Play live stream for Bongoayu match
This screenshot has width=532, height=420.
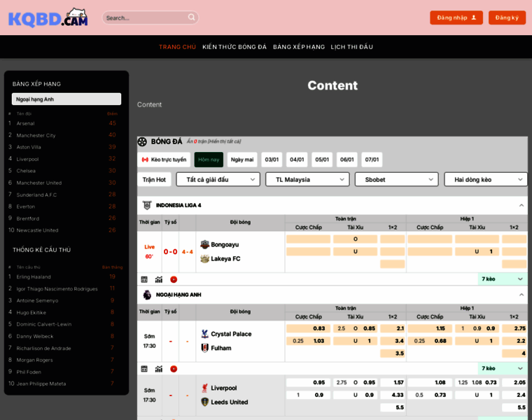point(174,279)
